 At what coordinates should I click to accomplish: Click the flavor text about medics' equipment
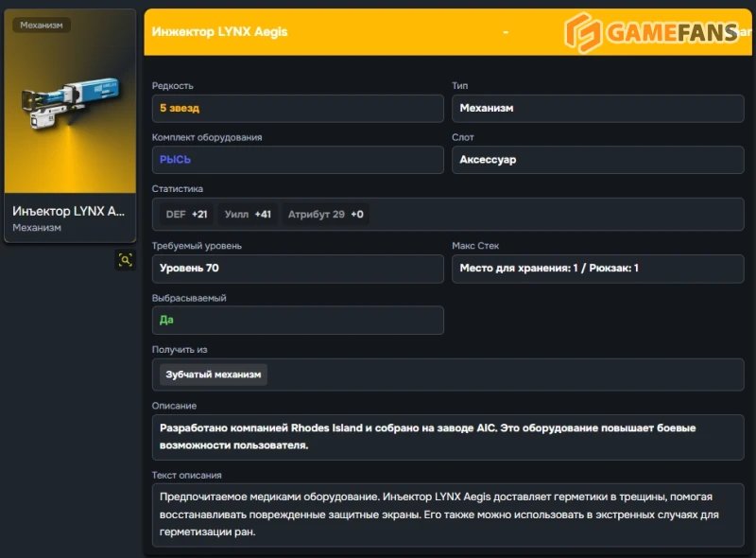[447, 514]
